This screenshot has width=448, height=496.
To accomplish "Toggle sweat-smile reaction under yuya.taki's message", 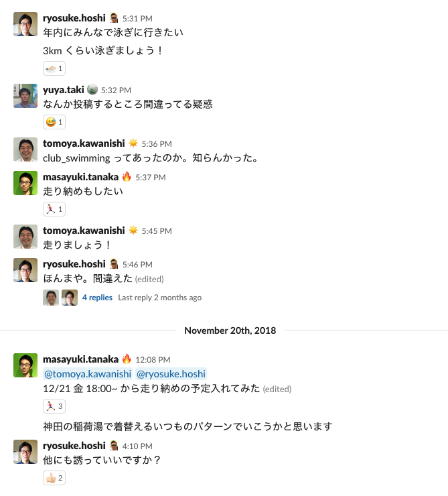I will 54,122.
